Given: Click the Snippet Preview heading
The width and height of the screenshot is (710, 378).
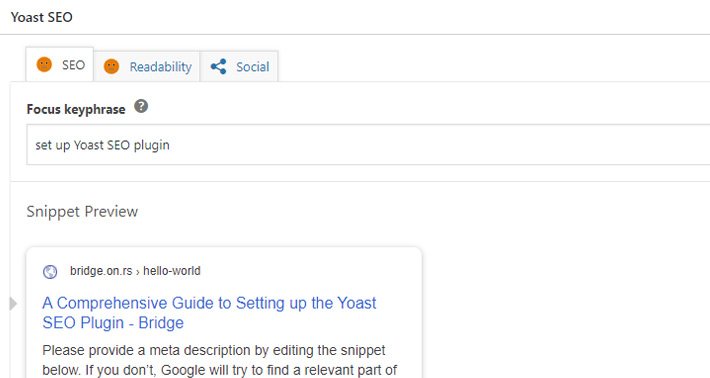Looking at the screenshot, I should (x=82, y=211).
